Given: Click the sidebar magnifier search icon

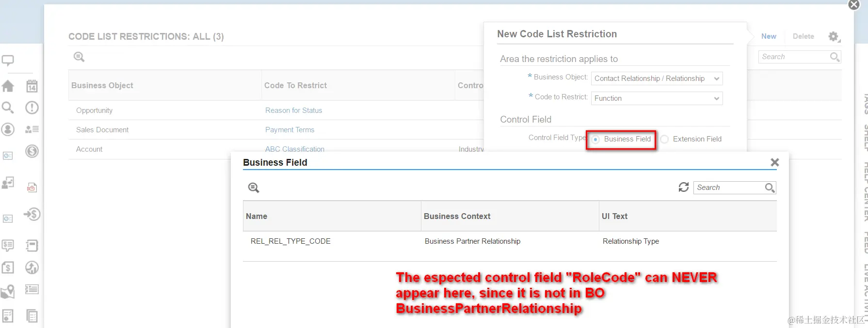Looking at the screenshot, I should 8,108.
